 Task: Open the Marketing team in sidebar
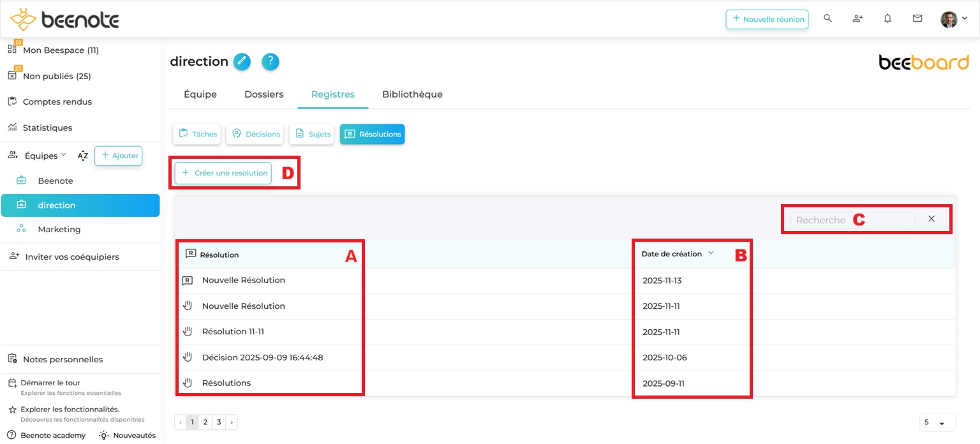click(59, 229)
